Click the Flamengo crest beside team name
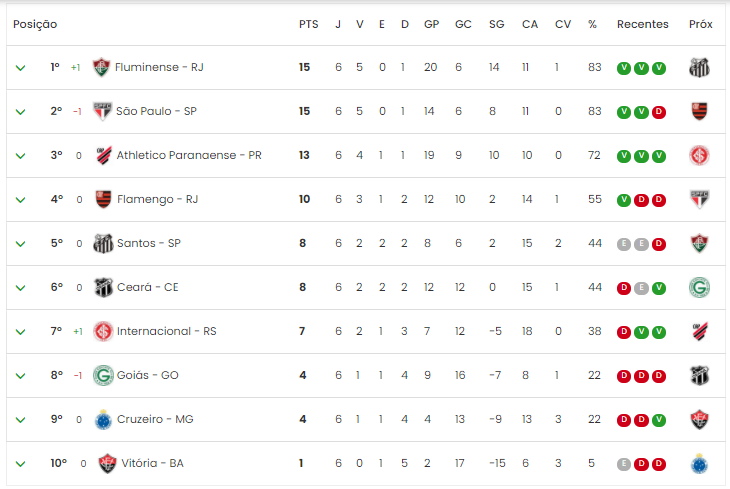Image resolution: width=730 pixels, height=489 pixels. point(103,199)
